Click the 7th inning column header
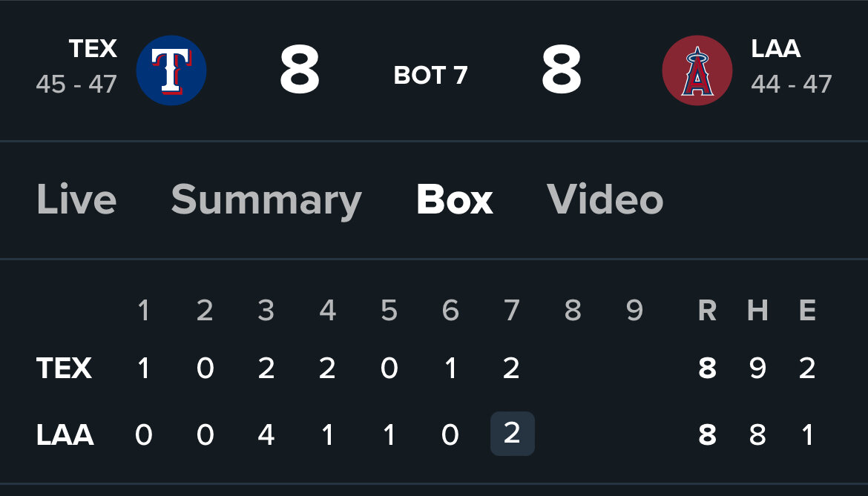 point(511,310)
